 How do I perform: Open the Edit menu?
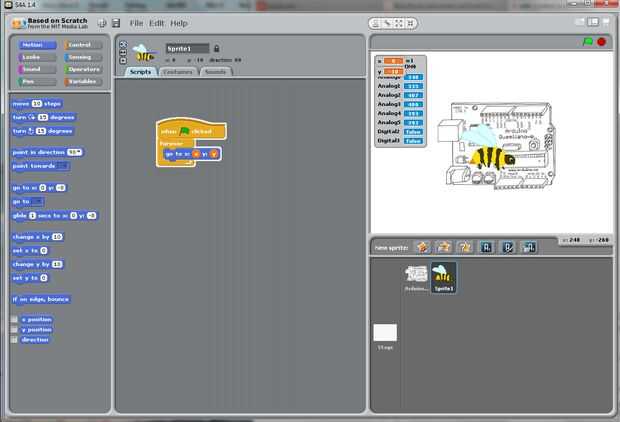click(x=157, y=23)
